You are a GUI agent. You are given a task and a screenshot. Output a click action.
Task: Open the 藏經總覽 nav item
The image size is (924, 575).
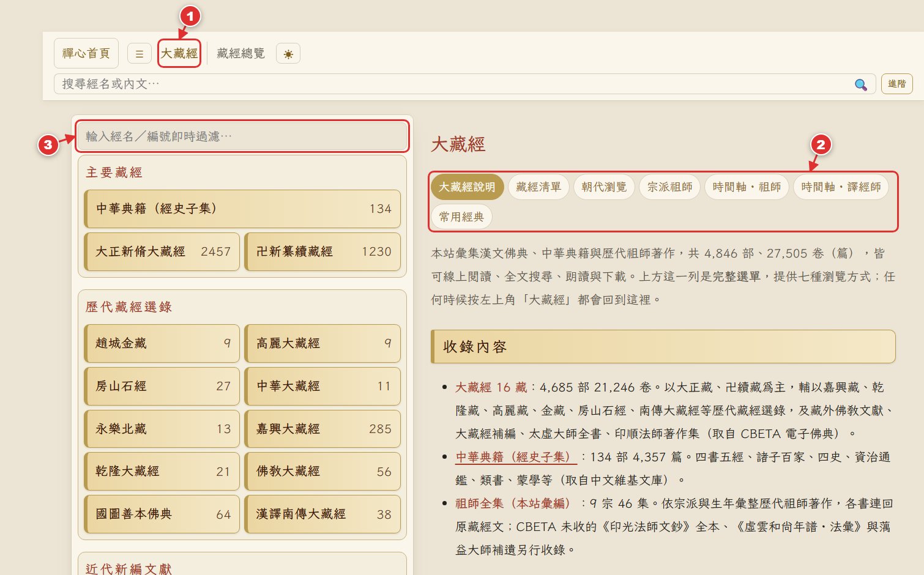point(241,53)
